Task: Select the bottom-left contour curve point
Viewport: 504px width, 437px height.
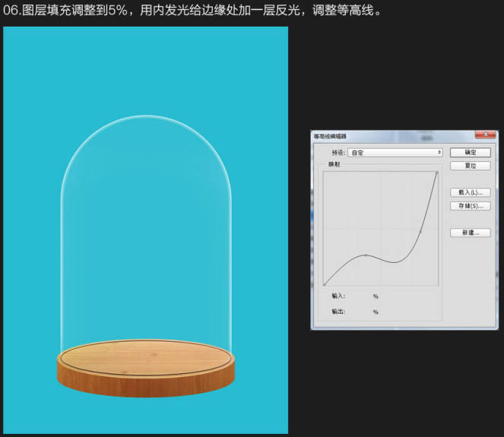Action: tap(325, 284)
